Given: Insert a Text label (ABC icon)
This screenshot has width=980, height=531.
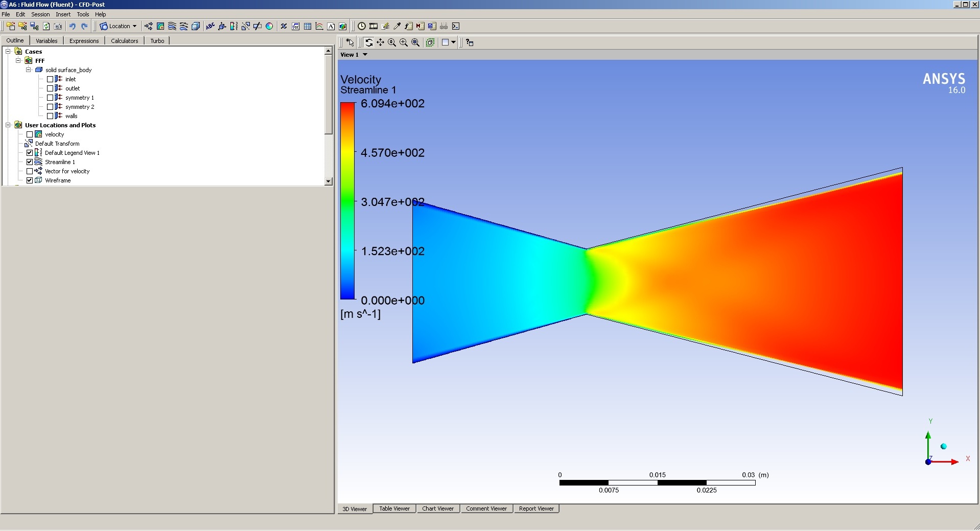Looking at the screenshot, I should 210,26.
